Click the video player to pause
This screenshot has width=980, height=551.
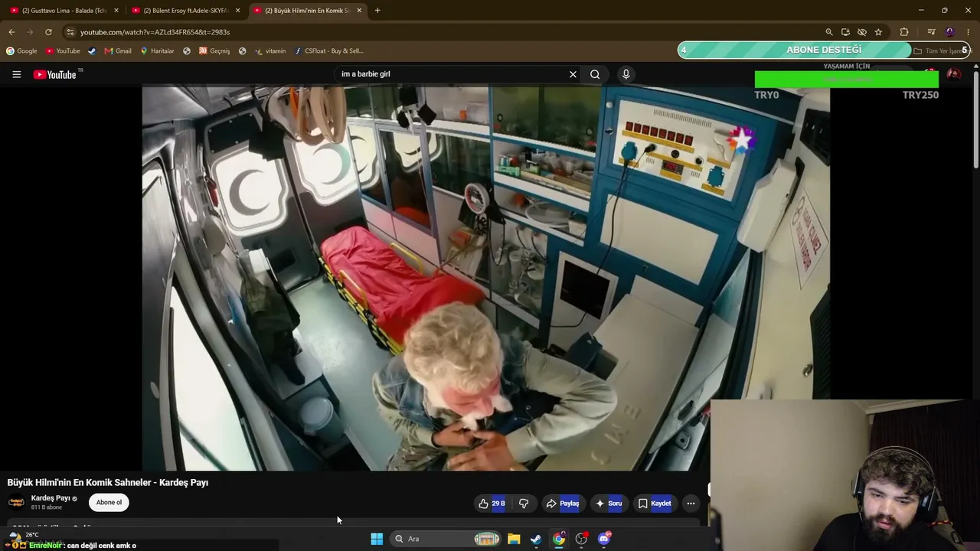pos(485,278)
